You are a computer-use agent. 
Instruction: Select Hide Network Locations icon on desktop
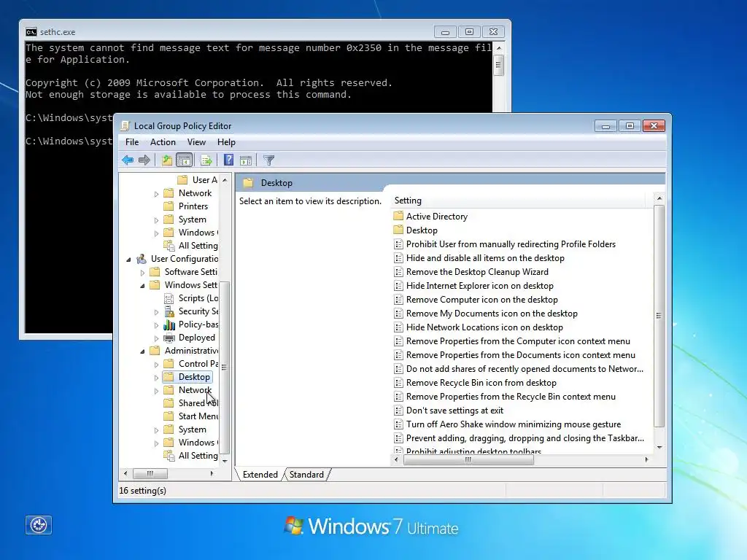click(x=484, y=327)
